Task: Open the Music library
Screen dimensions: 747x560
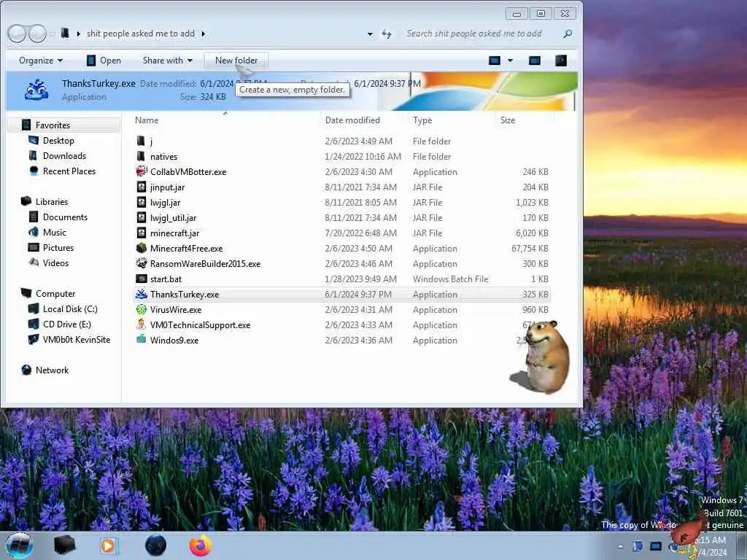Action: pos(54,233)
